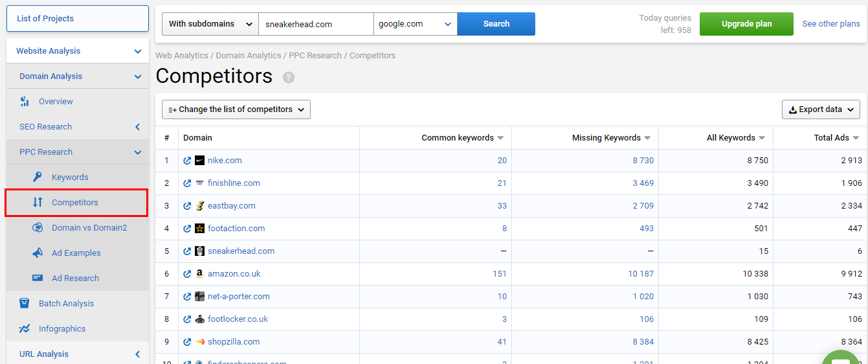This screenshot has width=868, height=364.
Task: Open PPC Research breadcrumb link
Action: pyautogui.click(x=315, y=56)
